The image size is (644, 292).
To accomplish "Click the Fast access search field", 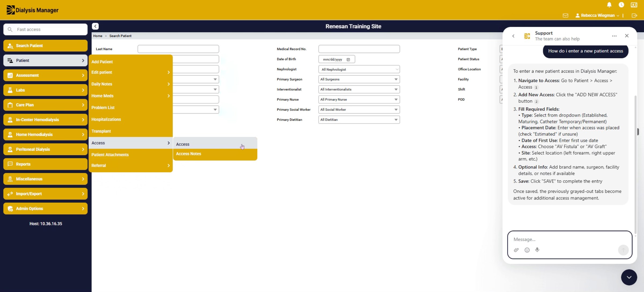I will pos(45,29).
